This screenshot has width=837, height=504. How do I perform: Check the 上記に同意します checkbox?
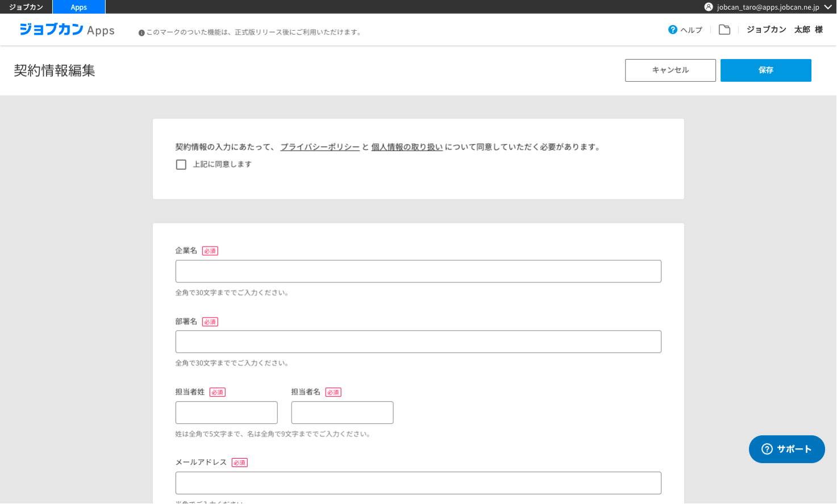(181, 165)
